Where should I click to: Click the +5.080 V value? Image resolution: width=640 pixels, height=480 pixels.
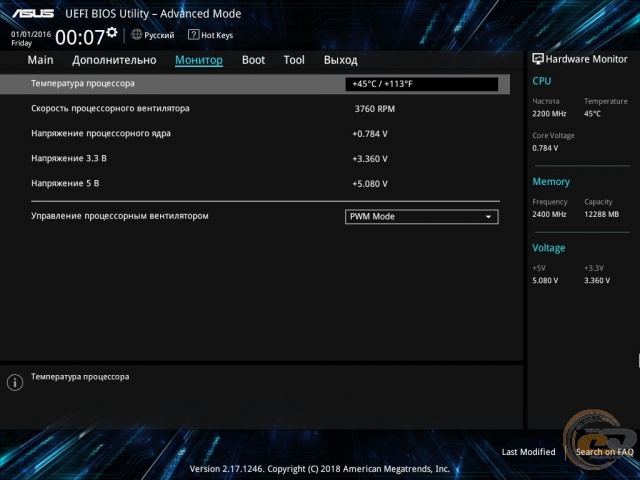(370, 184)
